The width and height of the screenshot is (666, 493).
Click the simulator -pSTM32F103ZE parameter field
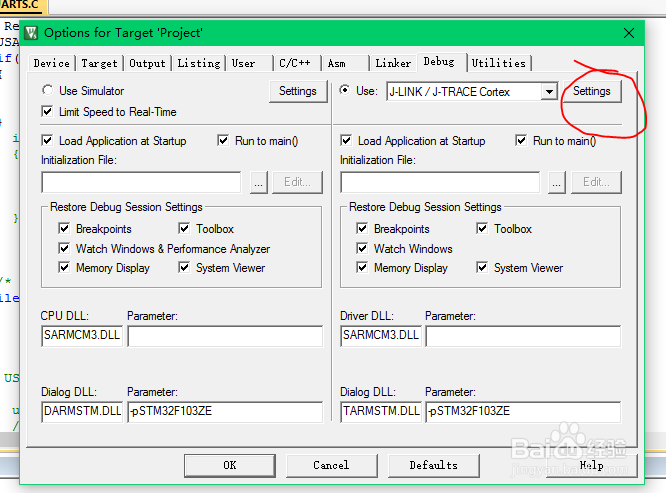tap(225, 412)
